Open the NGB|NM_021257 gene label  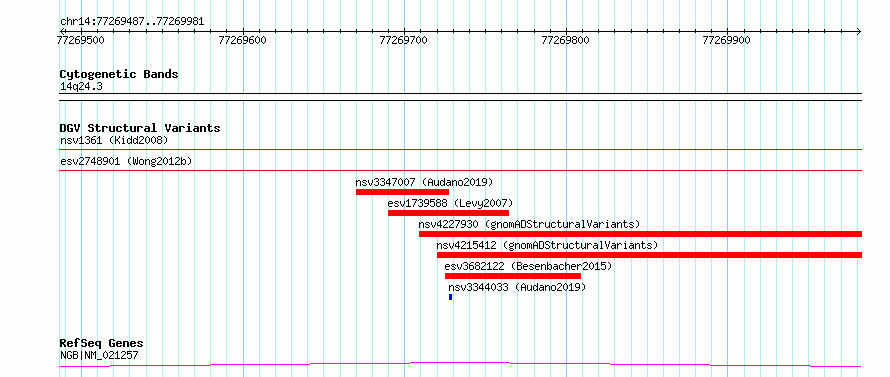(x=99, y=356)
